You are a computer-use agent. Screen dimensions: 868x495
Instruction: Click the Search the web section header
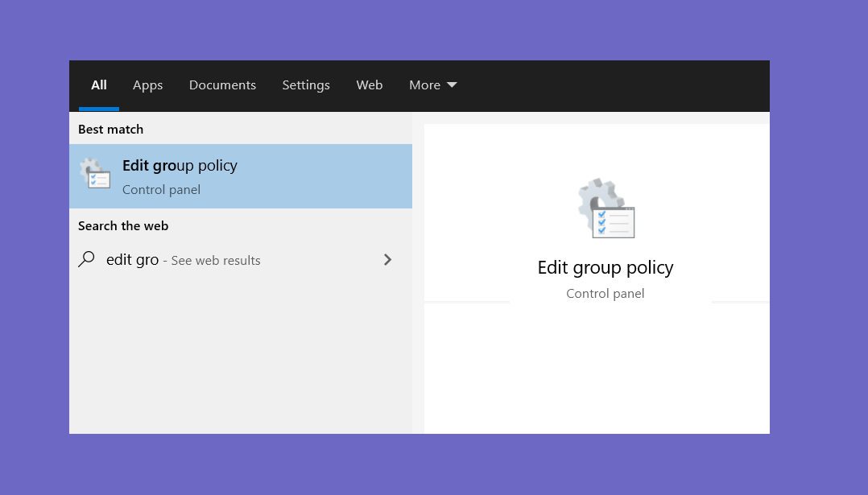(x=123, y=225)
